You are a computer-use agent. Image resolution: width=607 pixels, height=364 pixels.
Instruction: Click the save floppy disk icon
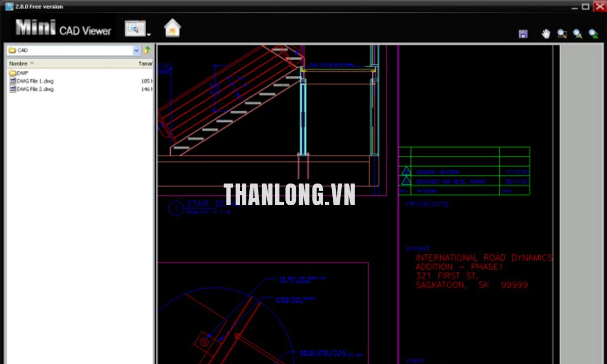coord(523,34)
